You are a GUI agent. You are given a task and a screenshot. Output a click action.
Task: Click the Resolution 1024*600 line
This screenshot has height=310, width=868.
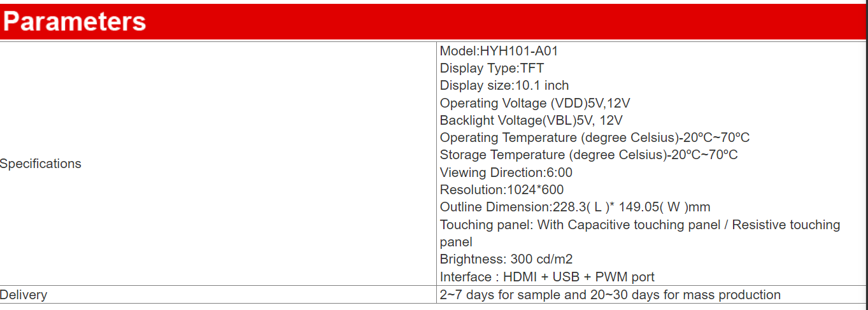pos(501,190)
